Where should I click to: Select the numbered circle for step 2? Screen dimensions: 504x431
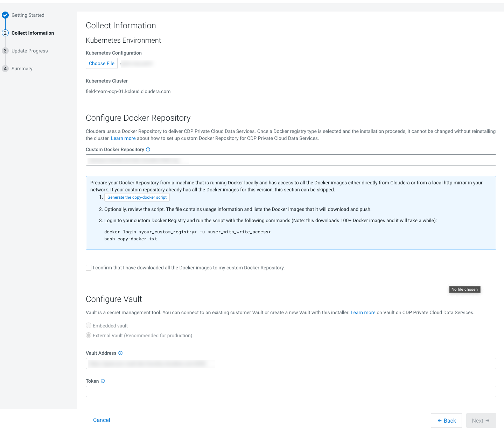pyautogui.click(x=5, y=33)
